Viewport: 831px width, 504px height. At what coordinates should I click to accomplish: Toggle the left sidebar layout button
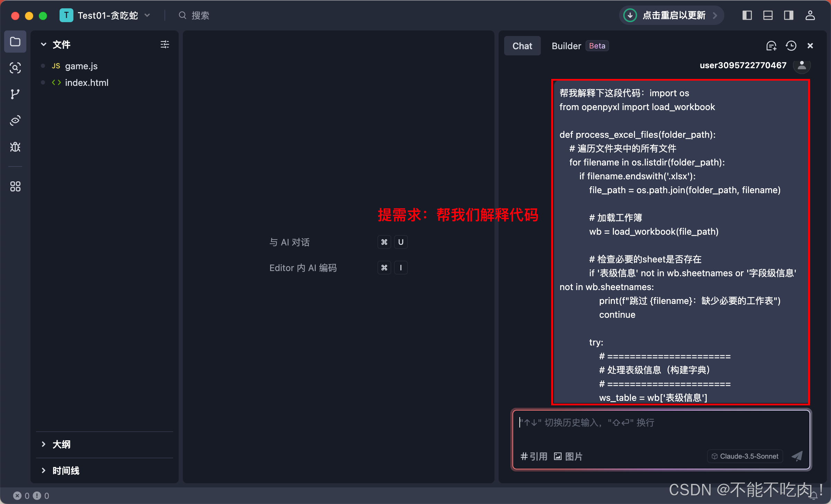747,15
